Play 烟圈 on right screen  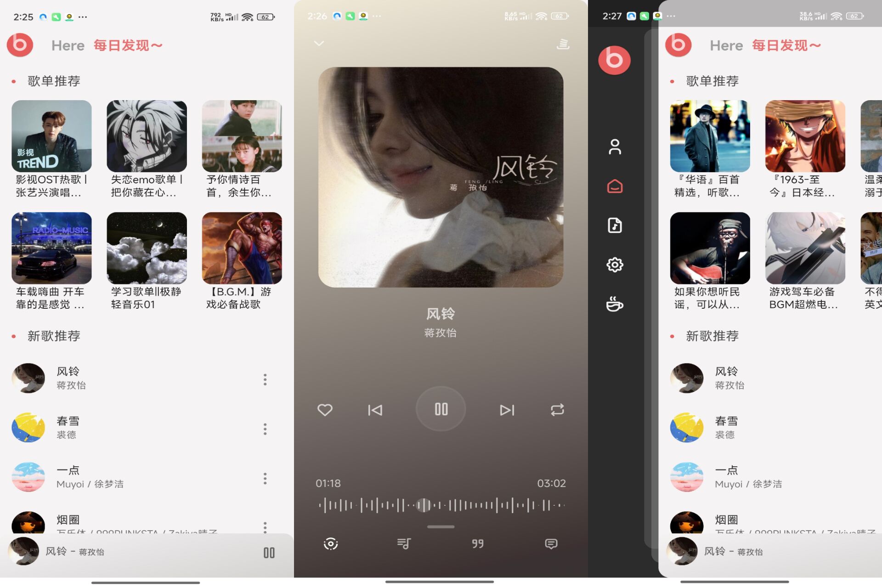tap(770, 521)
